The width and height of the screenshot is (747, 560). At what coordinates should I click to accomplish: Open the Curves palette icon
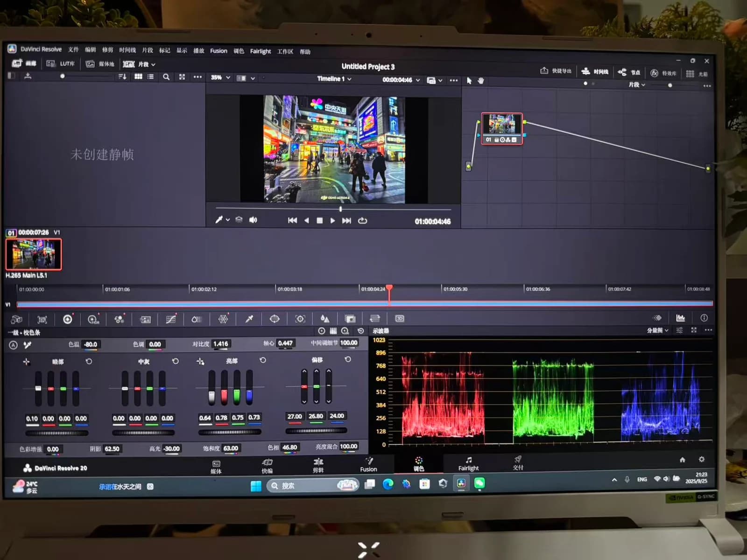click(171, 319)
